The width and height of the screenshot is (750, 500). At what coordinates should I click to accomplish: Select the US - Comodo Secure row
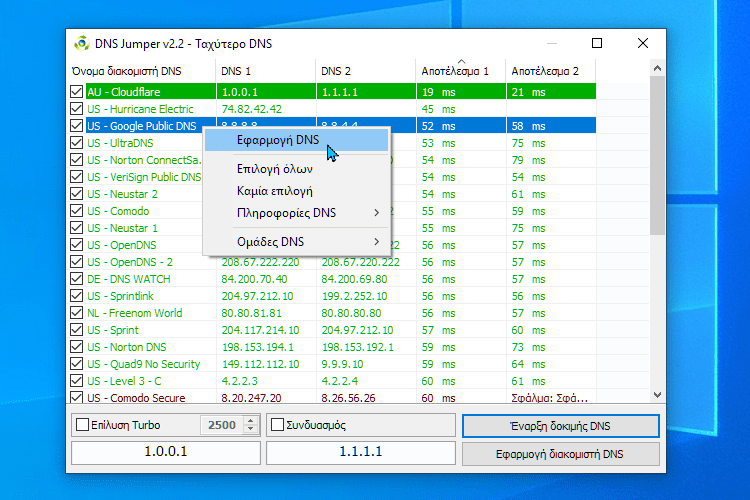pyautogui.click(x=333, y=398)
